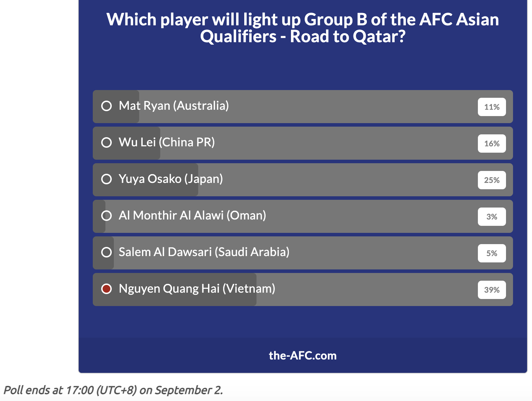Click the "Yuya Osako (Japan)" option text
532x401 pixels.
171,179
